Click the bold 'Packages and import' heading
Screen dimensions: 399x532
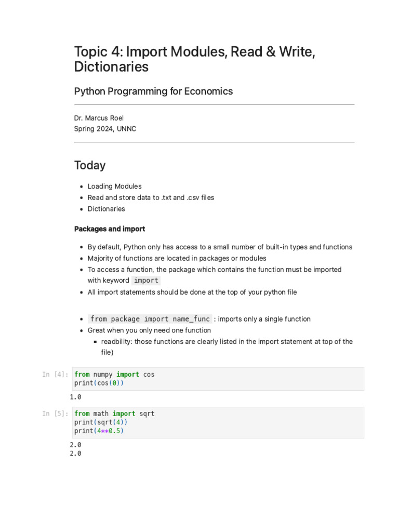click(x=110, y=229)
